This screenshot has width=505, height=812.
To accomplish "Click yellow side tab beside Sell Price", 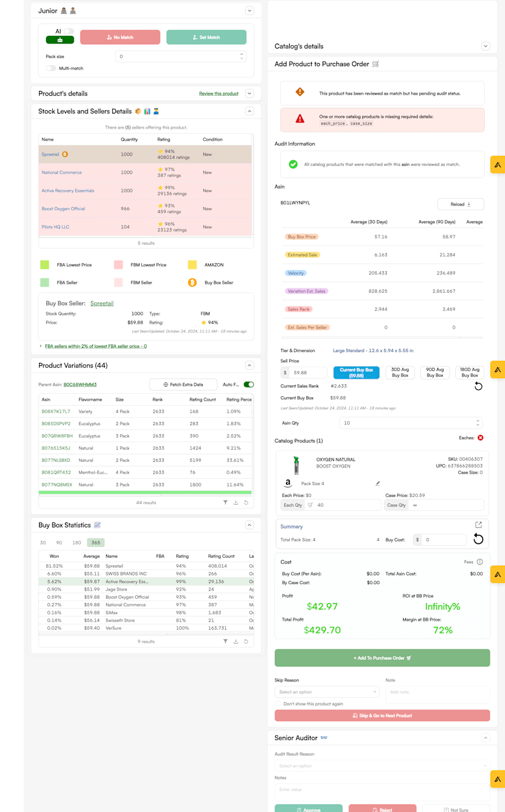I will tap(497, 370).
